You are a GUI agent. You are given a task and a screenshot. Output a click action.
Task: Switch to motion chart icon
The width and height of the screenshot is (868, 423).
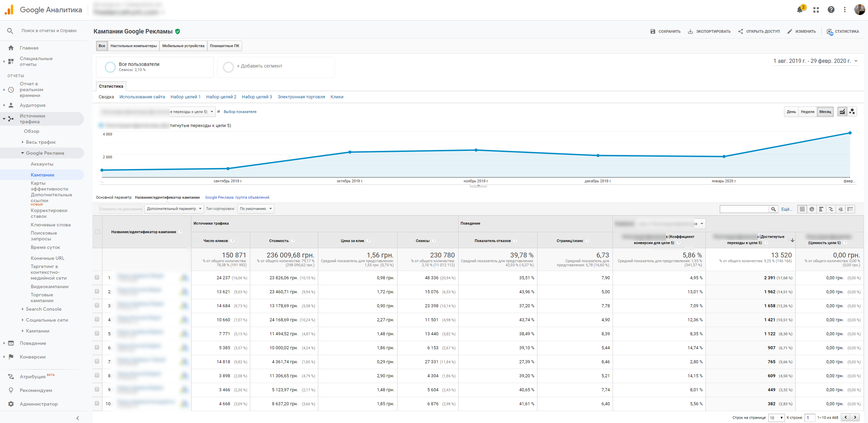(852, 112)
